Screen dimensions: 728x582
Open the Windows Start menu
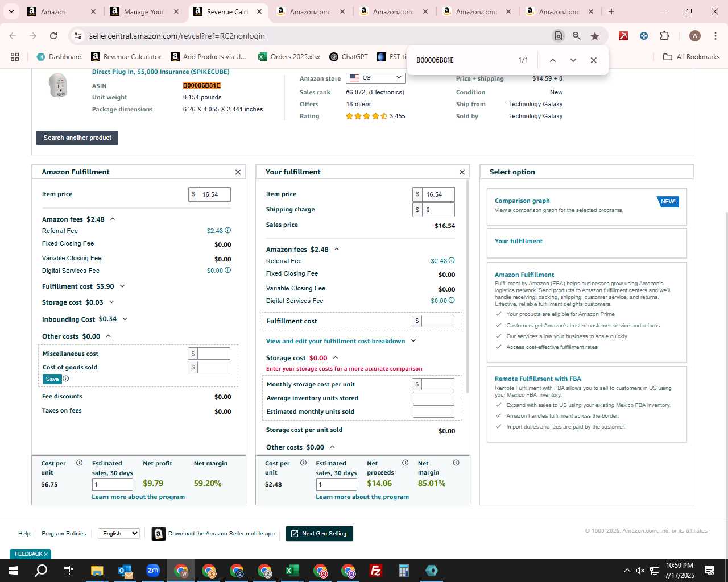click(14, 571)
